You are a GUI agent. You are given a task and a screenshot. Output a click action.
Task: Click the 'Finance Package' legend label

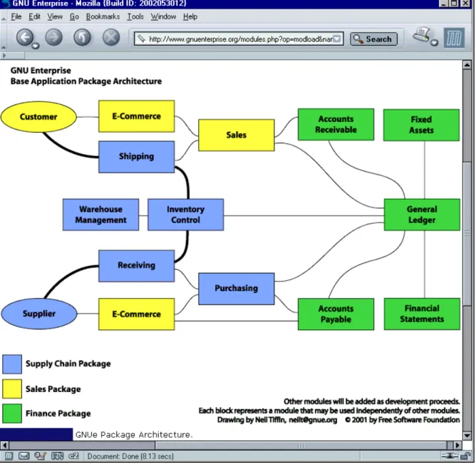58,414
